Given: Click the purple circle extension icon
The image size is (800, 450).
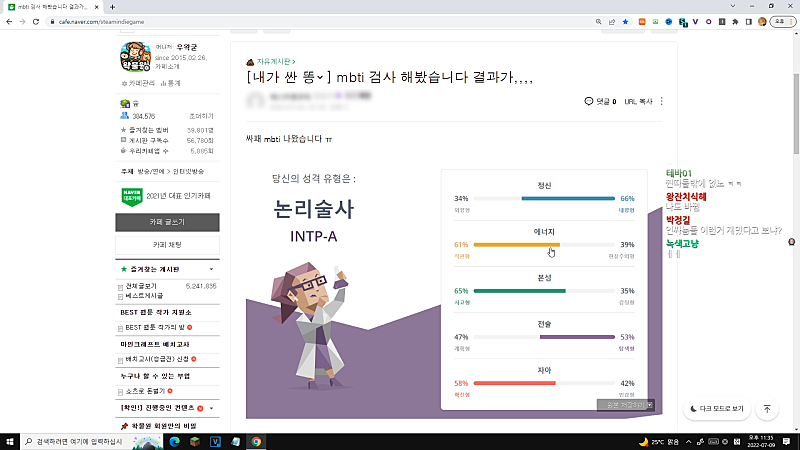Looking at the screenshot, I should [709, 22].
